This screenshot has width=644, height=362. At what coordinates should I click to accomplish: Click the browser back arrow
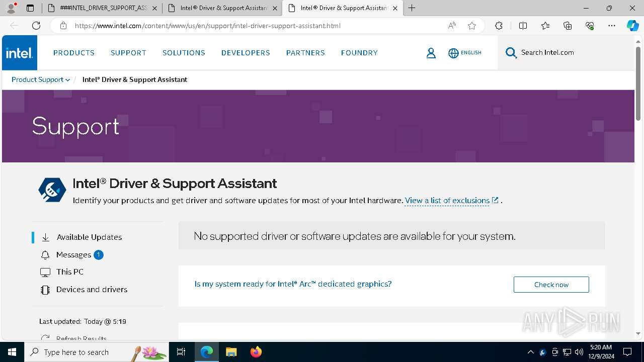click(14, 26)
